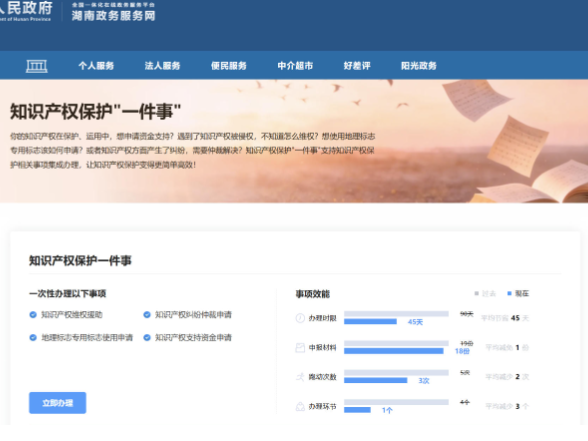Screen dimensions: 588x441
Task: Click the blue 3次 bar for 跑动次数
Action: pos(375,380)
